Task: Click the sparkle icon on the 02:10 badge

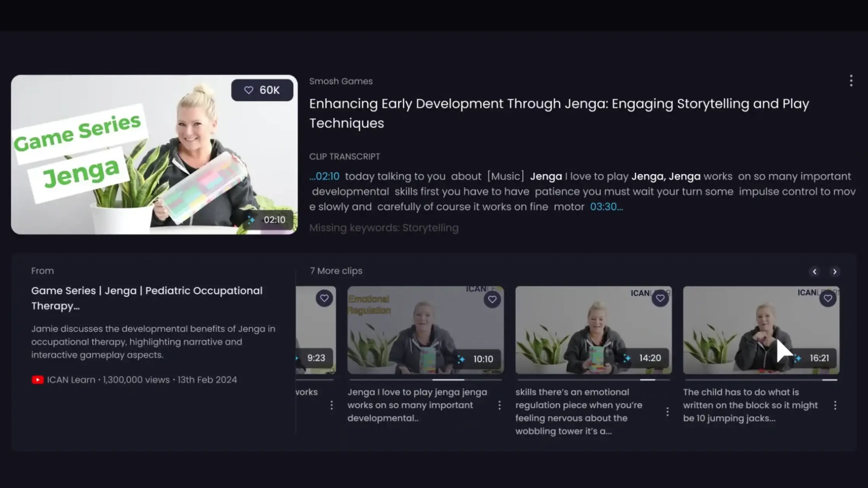Action: 251,220
